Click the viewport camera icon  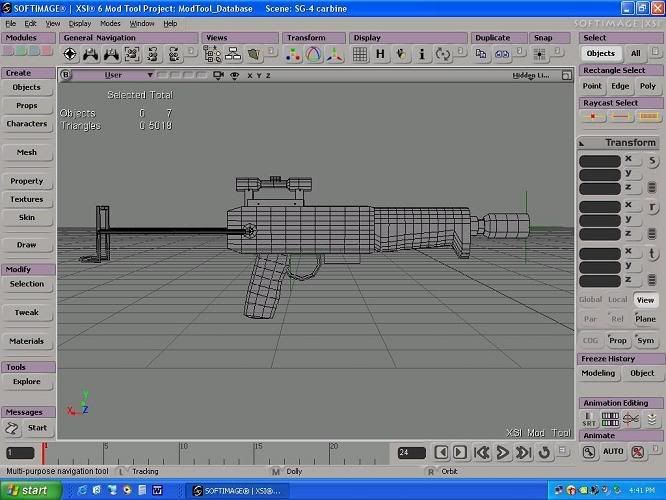pos(218,75)
